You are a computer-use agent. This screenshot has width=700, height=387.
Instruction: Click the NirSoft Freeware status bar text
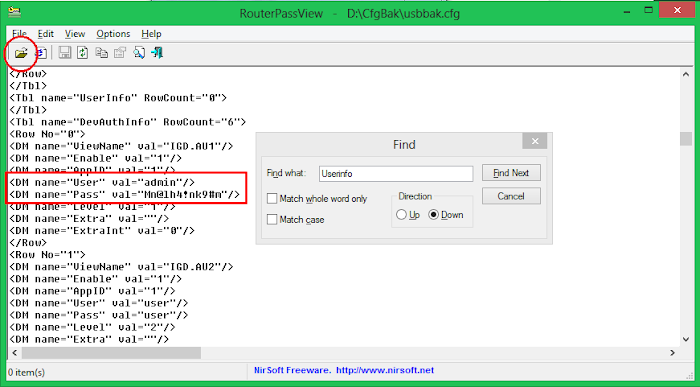point(293,370)
